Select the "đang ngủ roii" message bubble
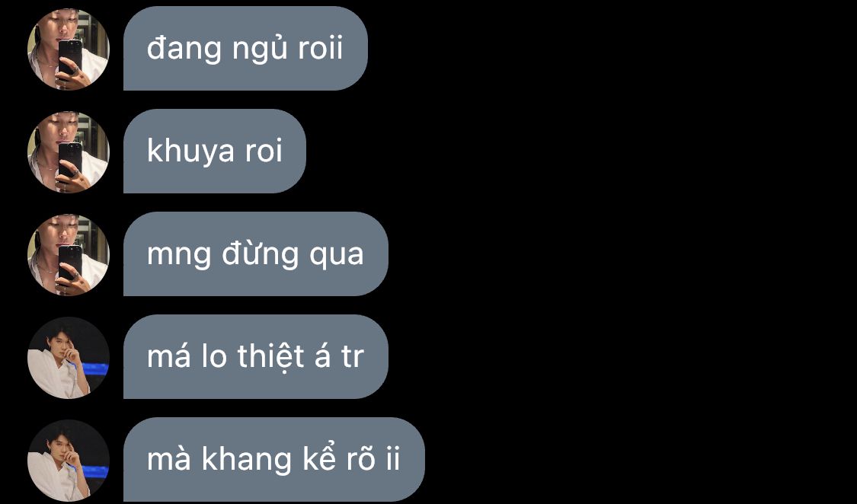Image resolution: width=857 pixels, height=504 pixels. click(245, 48)
